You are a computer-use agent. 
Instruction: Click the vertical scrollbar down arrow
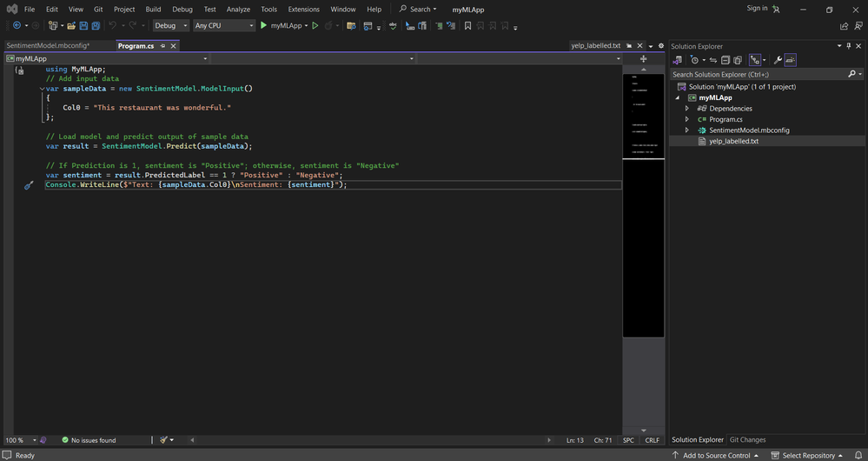click(x=643, y=431)
